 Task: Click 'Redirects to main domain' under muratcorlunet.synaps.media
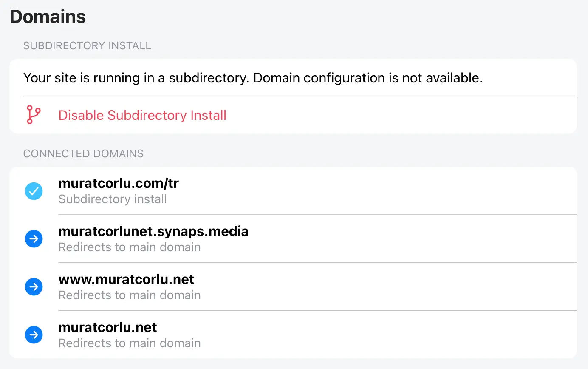[130, 247]
